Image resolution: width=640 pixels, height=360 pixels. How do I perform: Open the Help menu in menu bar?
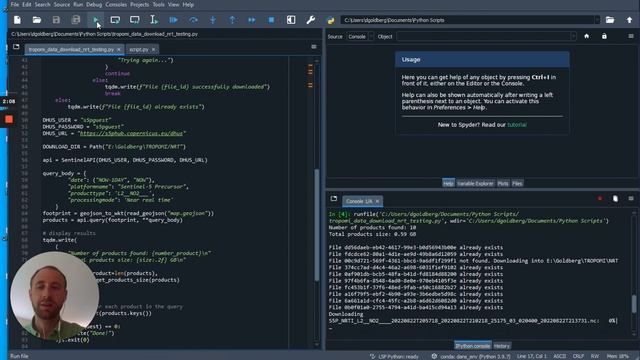(x=188, y=4)
